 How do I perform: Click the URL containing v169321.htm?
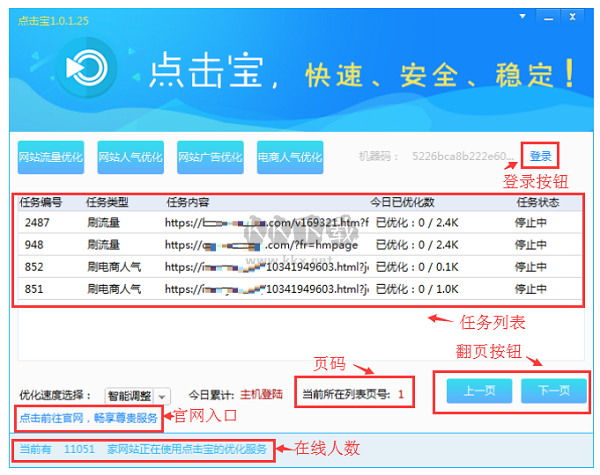tap(267, 222)
